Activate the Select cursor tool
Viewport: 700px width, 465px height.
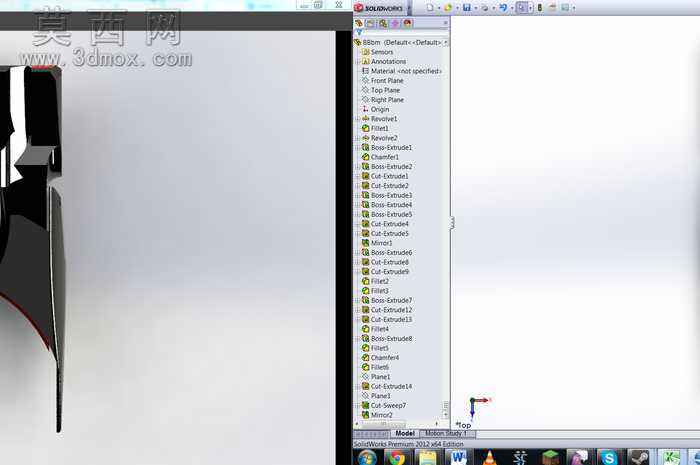[521, 8]
